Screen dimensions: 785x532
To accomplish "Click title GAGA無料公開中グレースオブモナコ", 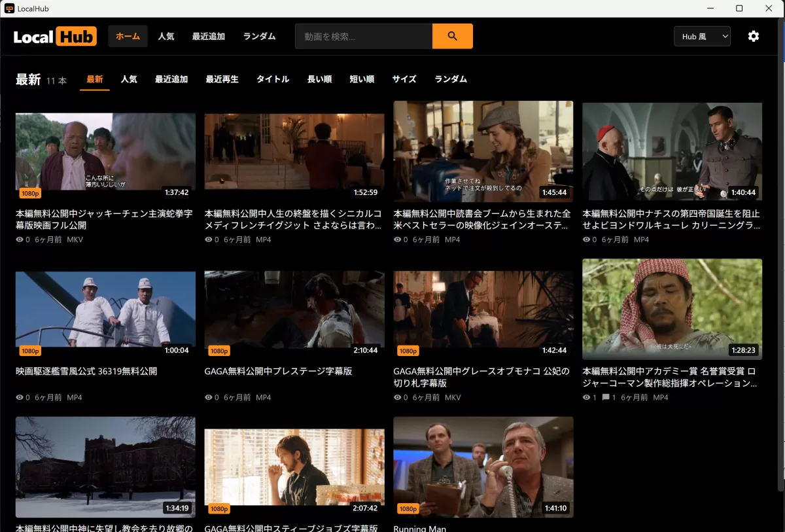I will [481, 377].
